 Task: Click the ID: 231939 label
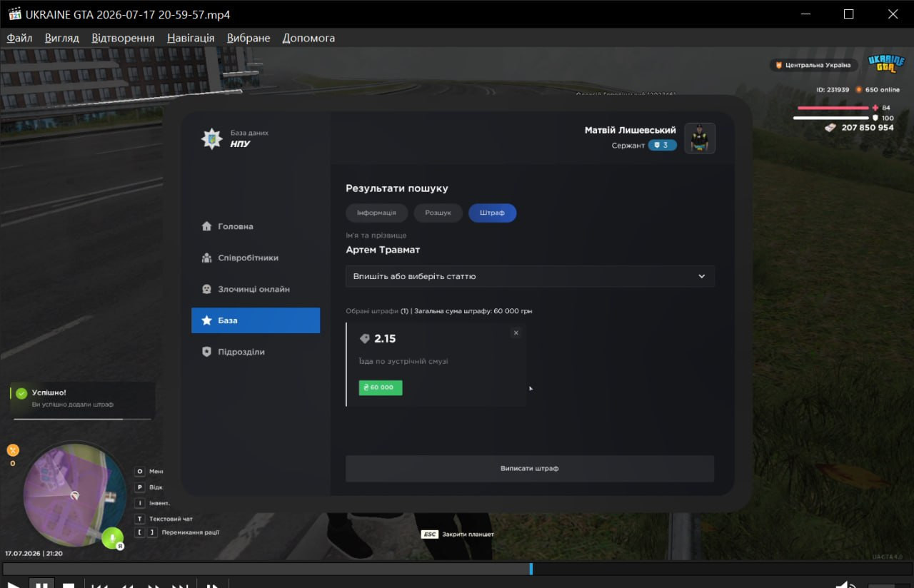click(x=833, y=90)
